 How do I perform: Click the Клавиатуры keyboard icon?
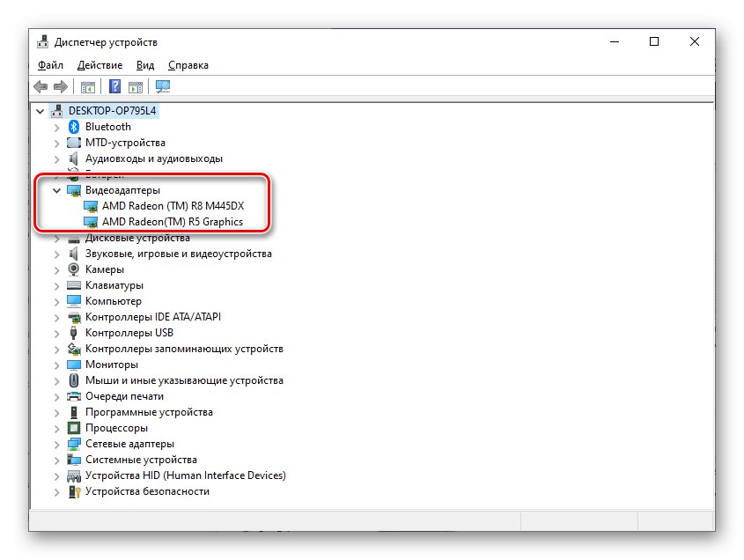point(74,285)
